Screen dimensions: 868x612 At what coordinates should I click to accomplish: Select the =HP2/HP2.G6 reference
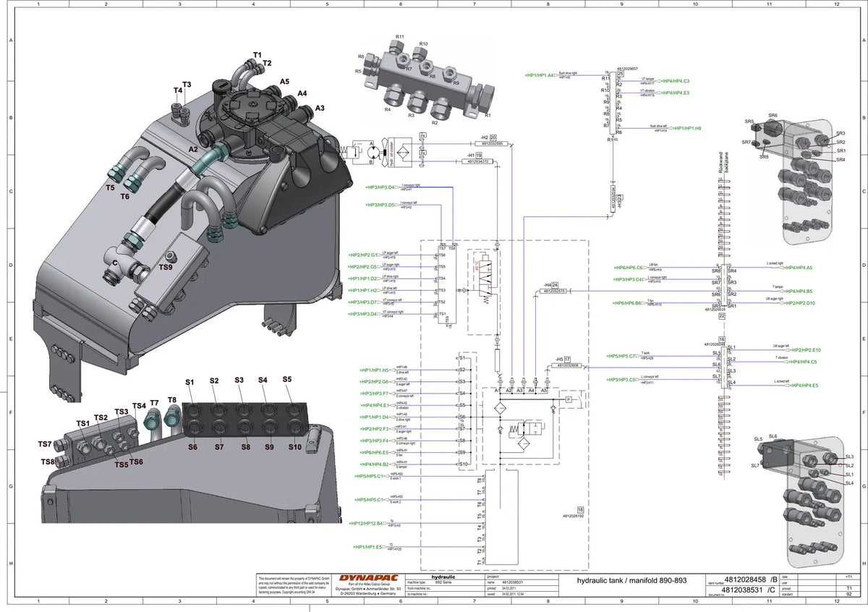(374, 381)
